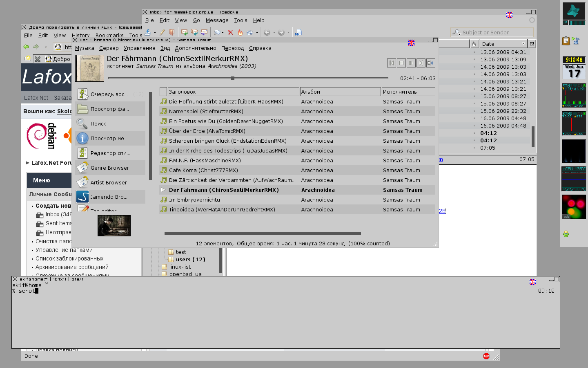
Task: Open the Get Mail dropdown arrow in Icedove
Action: coord(155,32)
